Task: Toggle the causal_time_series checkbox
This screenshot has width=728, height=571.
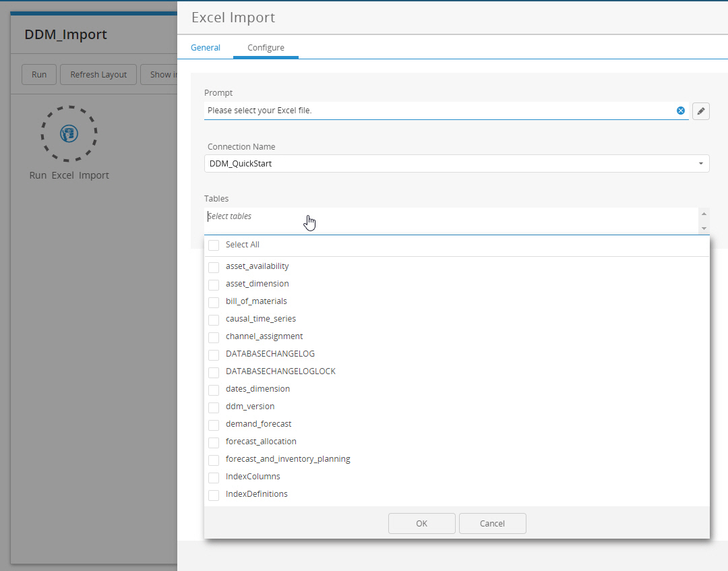Action: (x=214, y=320)
